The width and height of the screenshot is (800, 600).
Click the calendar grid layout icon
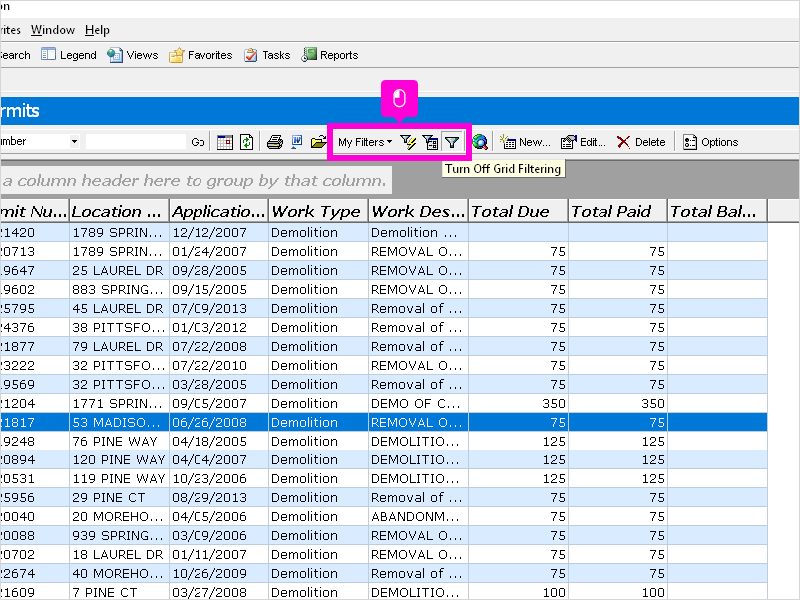pyautogui.click(x=224, y=142)
